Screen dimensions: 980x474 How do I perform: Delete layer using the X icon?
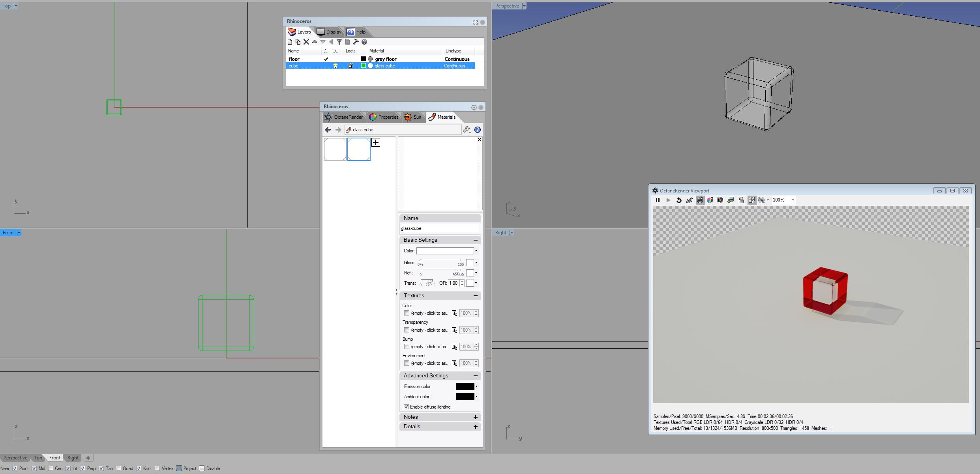[x=306, y=42]
